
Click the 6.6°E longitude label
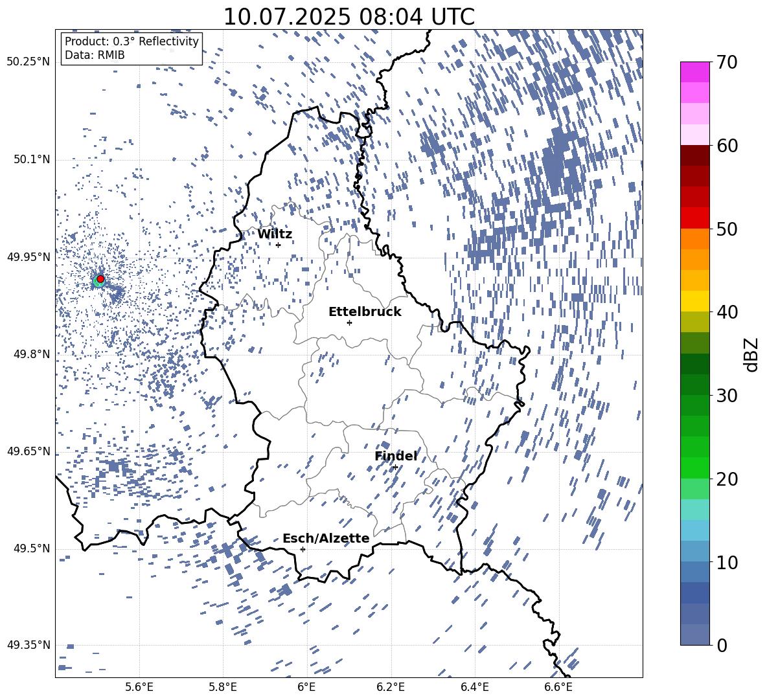click(x=558, y=687)
